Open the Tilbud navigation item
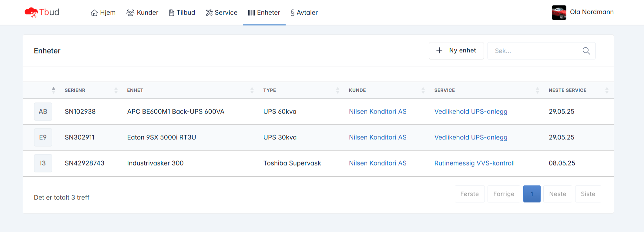The height and width of the screenshot is (232, 644). coord(182,13)
